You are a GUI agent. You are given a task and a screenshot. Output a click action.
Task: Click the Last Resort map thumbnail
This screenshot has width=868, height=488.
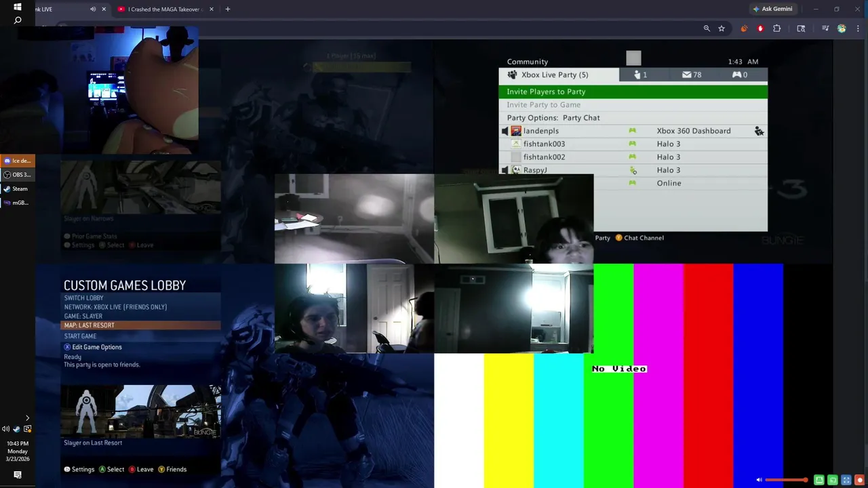coord(141,411)
